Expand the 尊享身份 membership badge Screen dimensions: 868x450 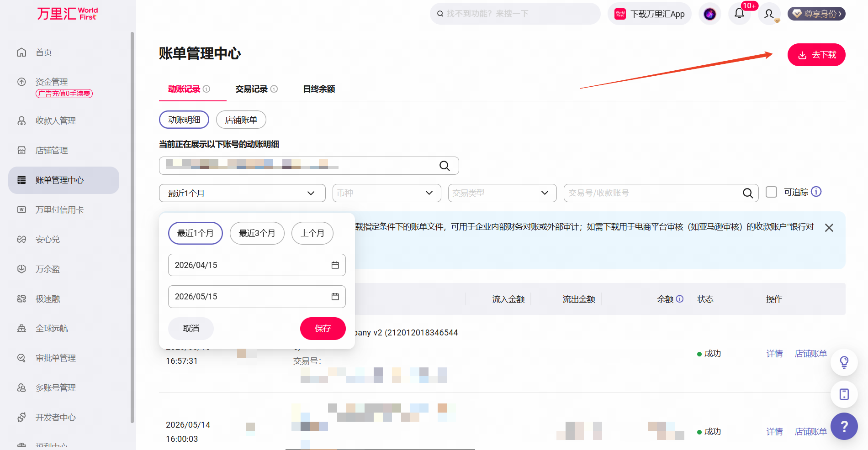click(817, 14)
